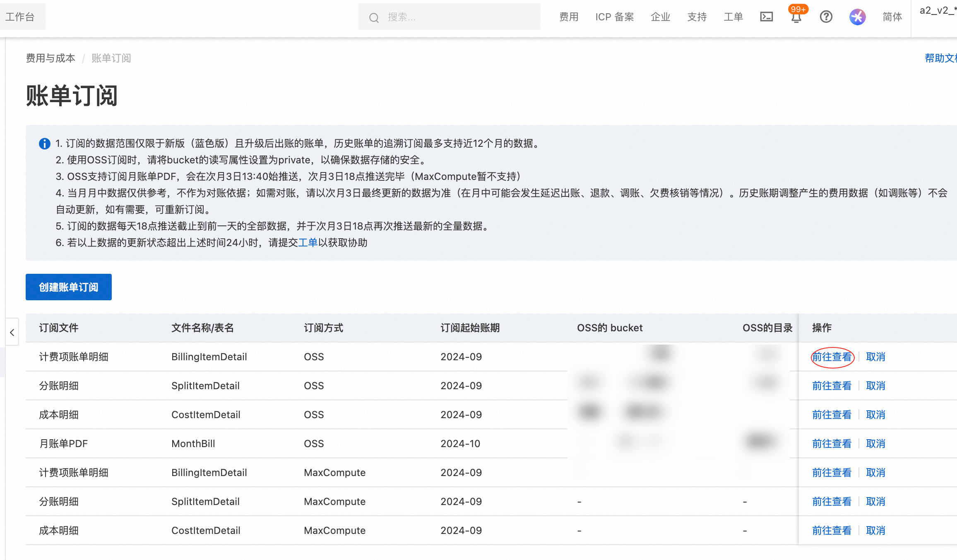Open the 费用 menu item
957x560 pixels.
(x=569, y=17)
